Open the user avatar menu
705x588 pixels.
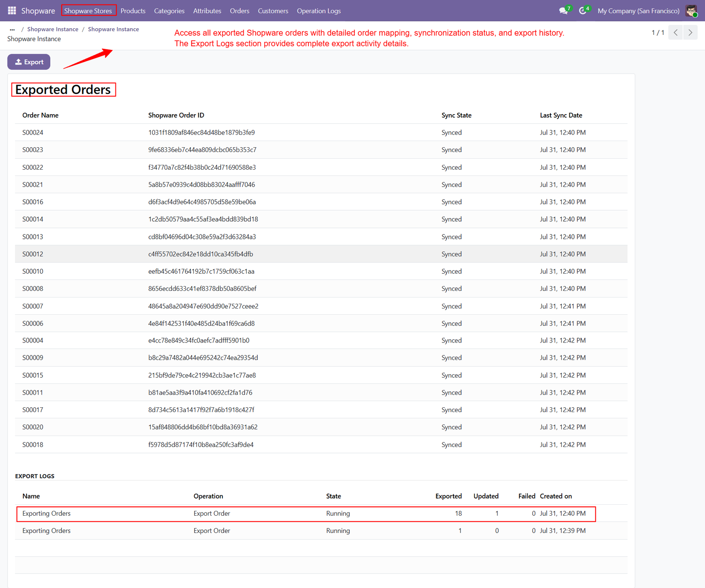(x=691, y=11)
